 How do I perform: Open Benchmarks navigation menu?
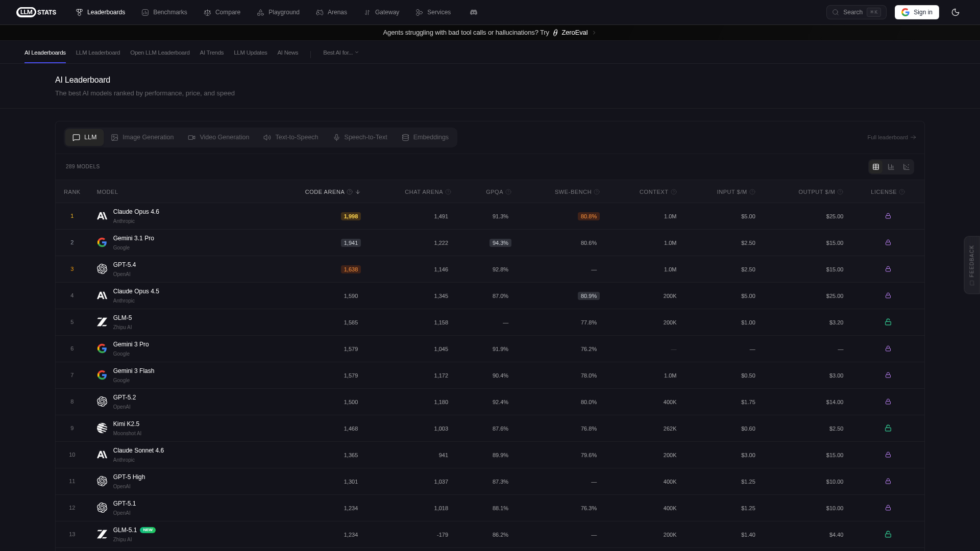click(164, 12)
